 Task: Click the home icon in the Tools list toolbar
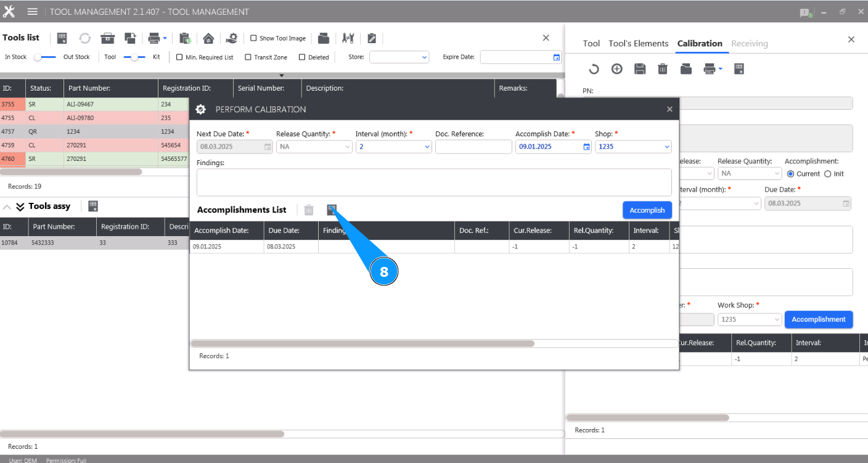[x=208, y=38]
